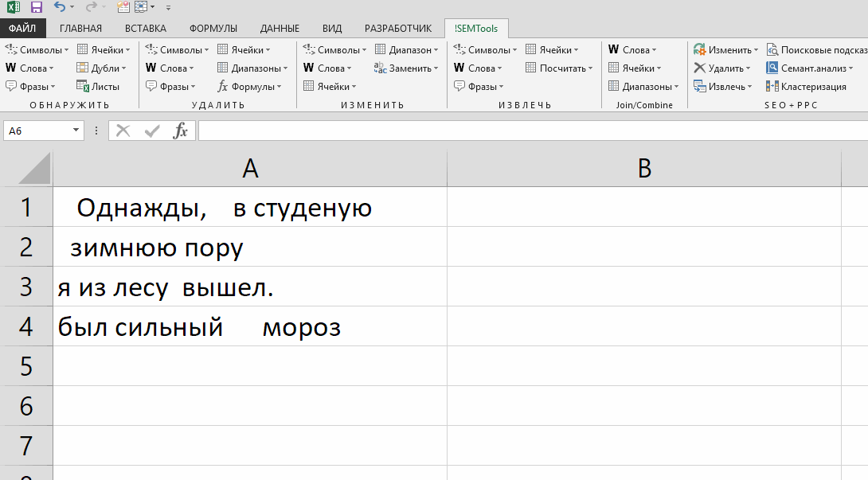Viewport: 868px width, 480px height.
Task: Open Ячейки dropdown in ОБНАРУЖИТЬ group
Action: coord(104,50)
